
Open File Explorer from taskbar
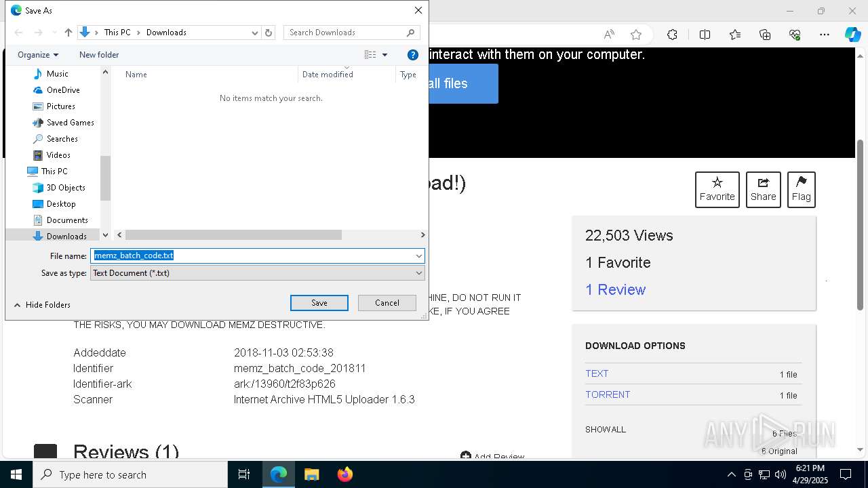click(311, 474)
